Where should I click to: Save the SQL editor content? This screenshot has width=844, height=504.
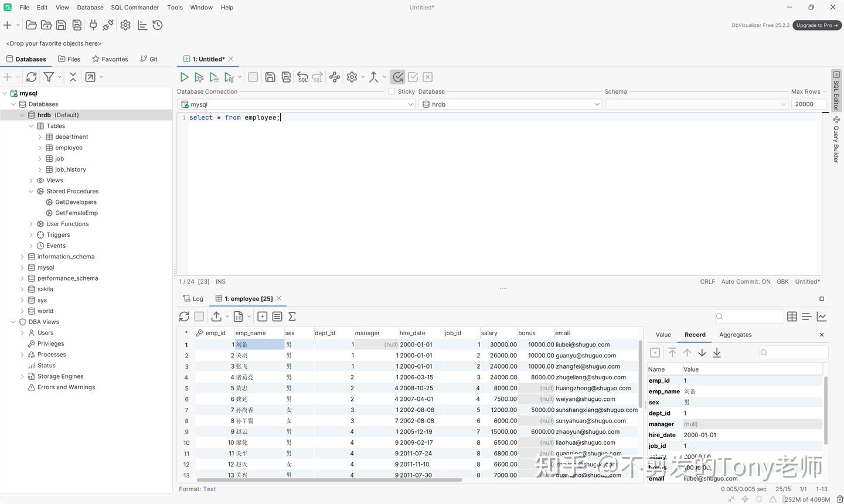click(270, 77)
